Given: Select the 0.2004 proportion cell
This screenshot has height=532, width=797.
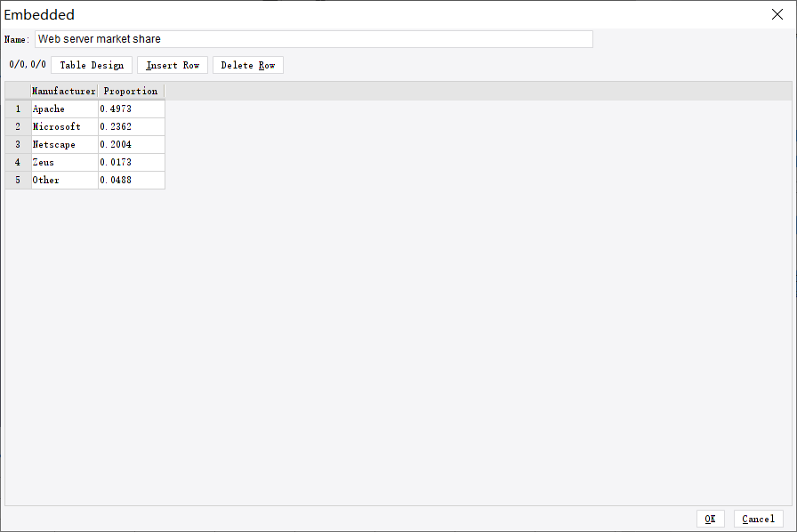Looking at the screenshot, I should [132, 144].
